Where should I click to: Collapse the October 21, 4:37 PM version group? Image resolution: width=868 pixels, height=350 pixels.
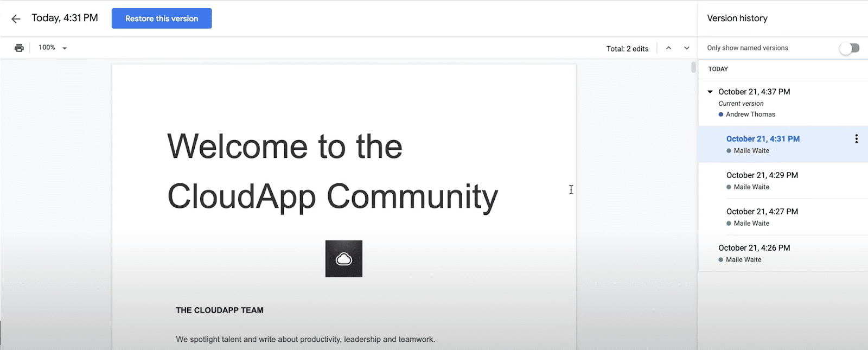point(710,92)
